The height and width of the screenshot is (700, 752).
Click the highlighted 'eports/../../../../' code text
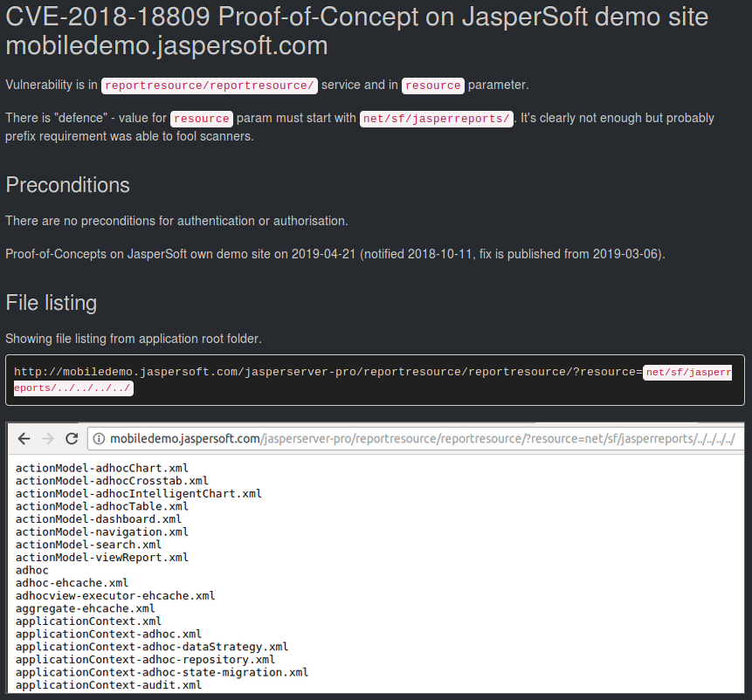click(x=73, y=388)
